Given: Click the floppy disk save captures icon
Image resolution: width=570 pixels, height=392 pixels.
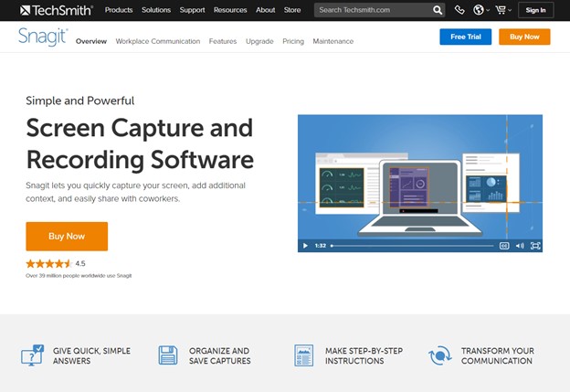Looking at the screenshot, I should [168, 355].
